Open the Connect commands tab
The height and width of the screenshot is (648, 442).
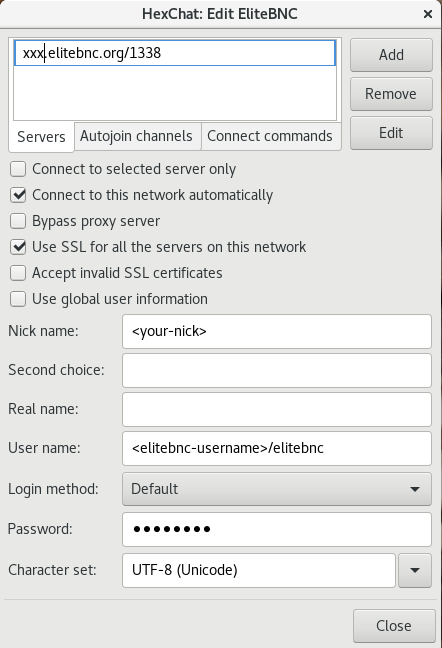[270, 136]
